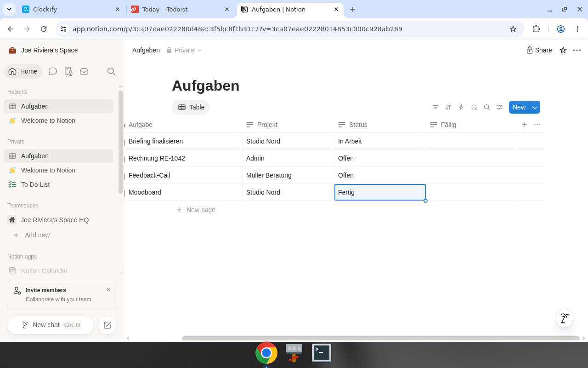Open Joe Riviera's Space HQ teamspace
588x368 pixels.
pos(58,220)
